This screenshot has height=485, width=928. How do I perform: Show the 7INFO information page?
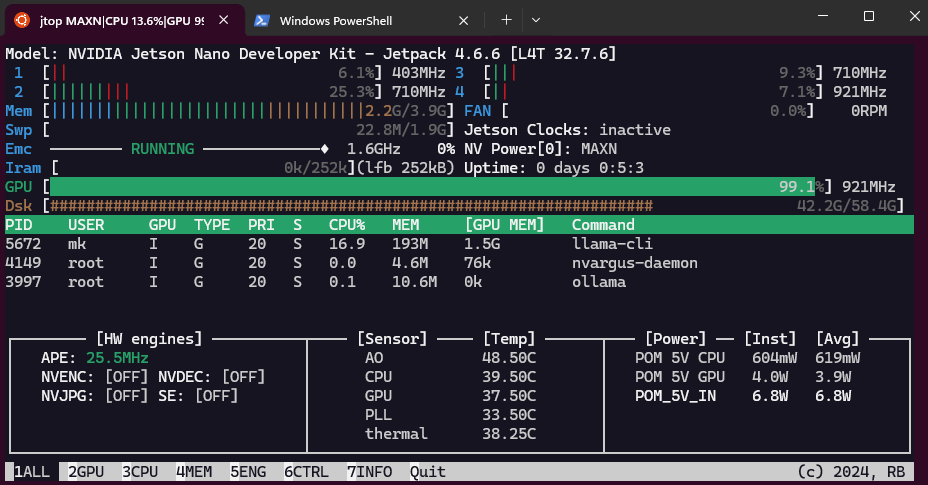(372, 471)
